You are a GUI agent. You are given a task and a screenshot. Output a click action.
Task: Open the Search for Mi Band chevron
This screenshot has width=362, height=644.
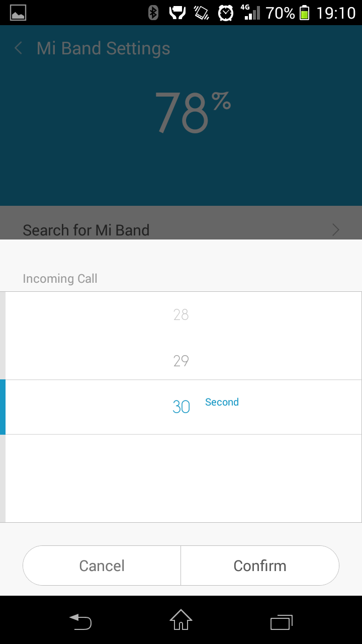[336, 230]
